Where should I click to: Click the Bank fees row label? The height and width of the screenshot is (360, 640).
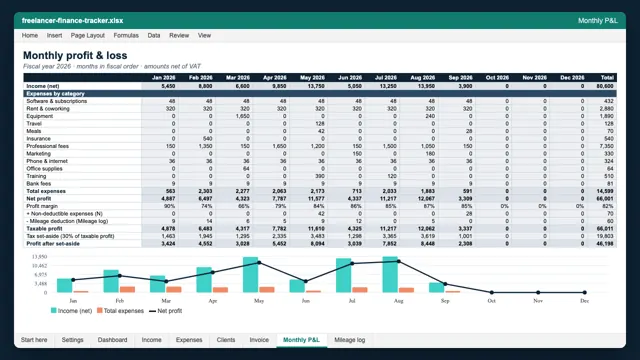tap(39, 183)
